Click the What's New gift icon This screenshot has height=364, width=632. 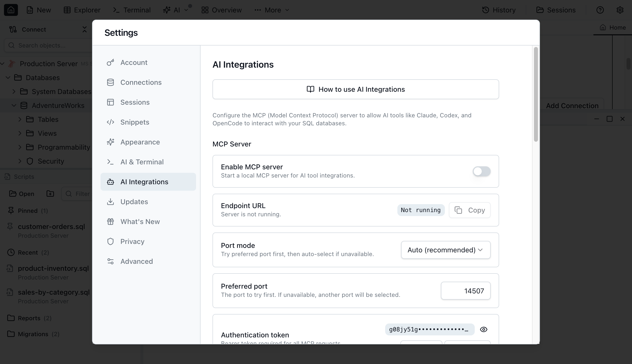pyautogui.click(x=110, y=222)
